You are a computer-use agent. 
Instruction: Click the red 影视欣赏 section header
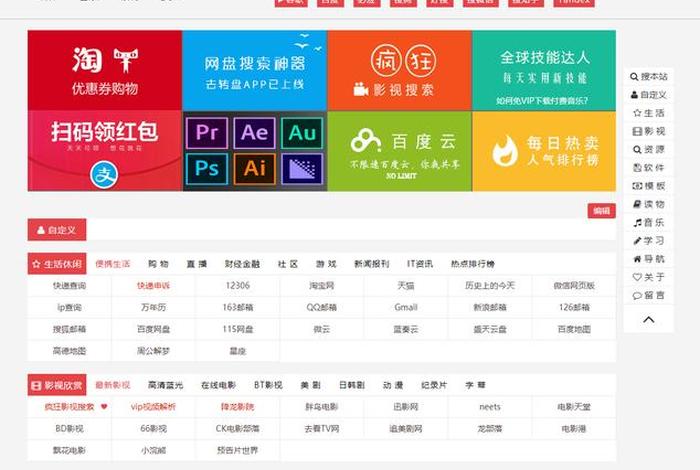(x=57, y=385)
